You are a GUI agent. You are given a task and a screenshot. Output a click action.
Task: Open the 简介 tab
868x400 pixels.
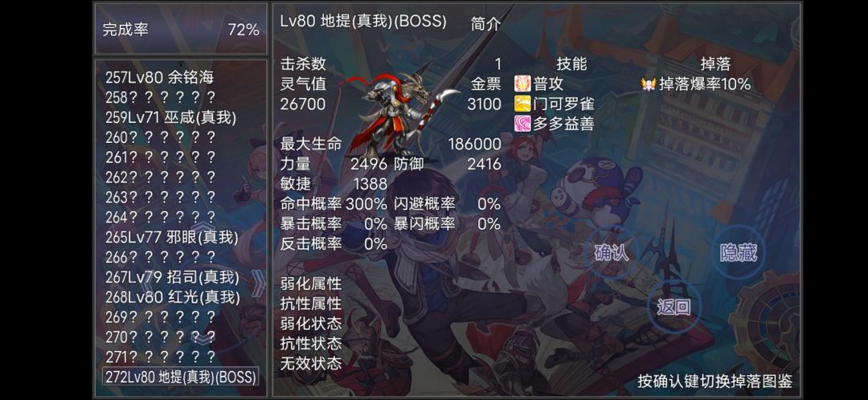click(485, 24)
